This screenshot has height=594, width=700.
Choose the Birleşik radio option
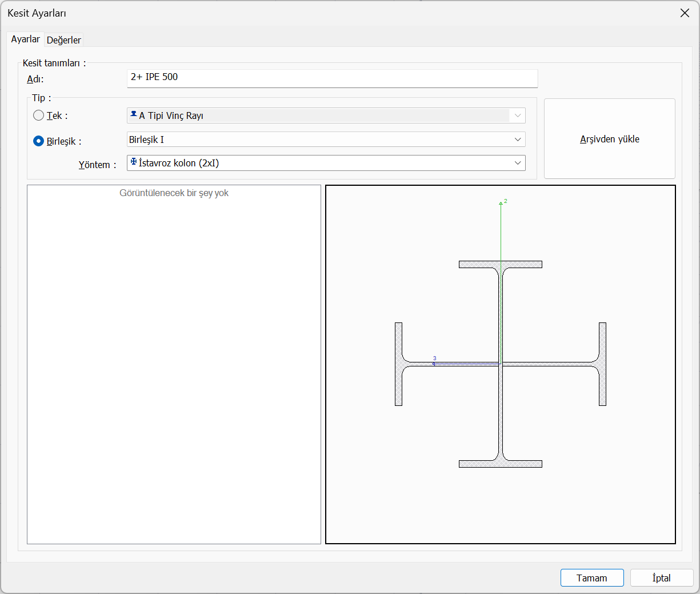[x=39, y=141]
